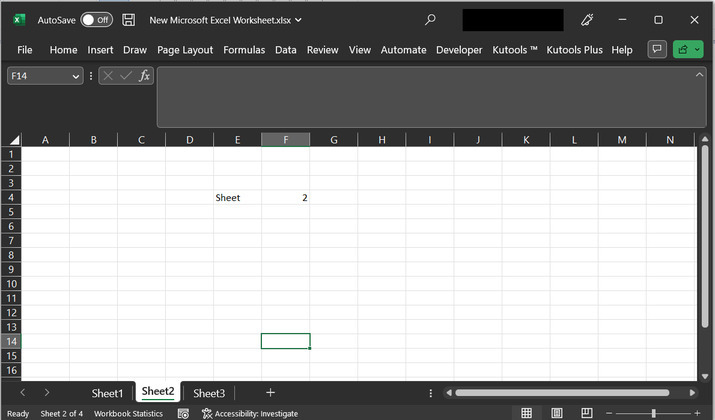
Task: Switch to Page Break Preview icon
Action: (586, 413)
